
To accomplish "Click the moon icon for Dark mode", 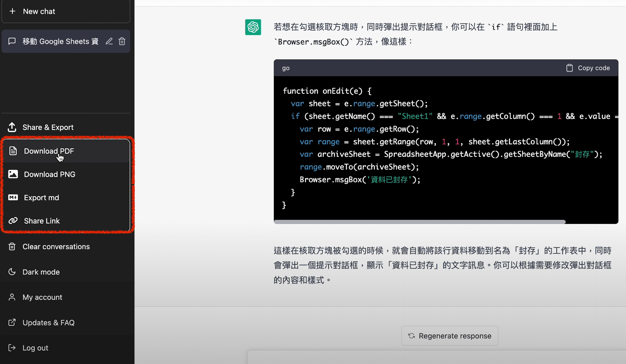I will (x=12, y=272).
